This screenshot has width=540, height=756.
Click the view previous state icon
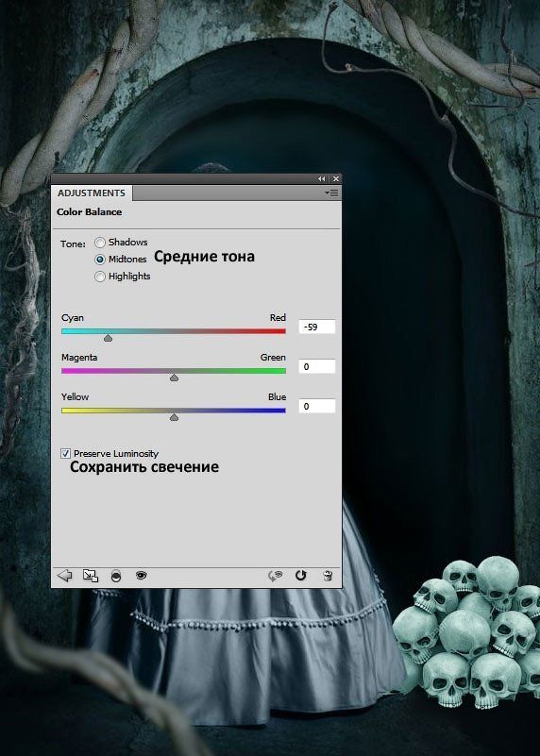pyautogui.click(x=276, y=575)
